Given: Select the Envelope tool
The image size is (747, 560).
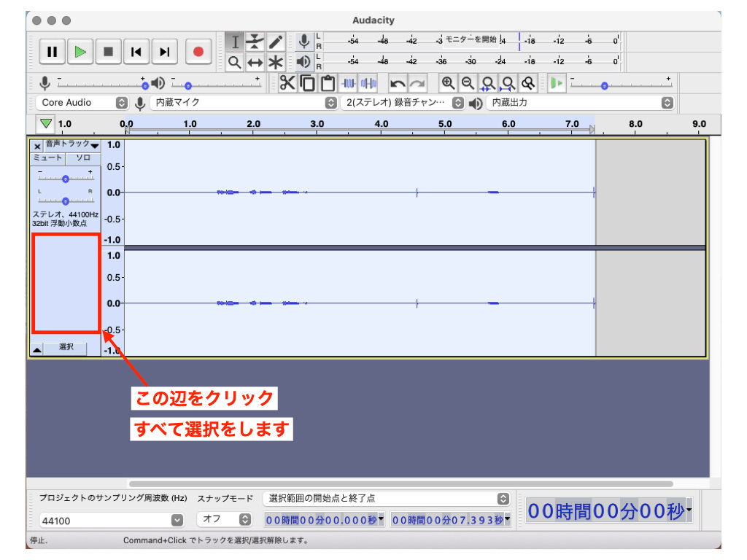Looking at the screenshot, I should pyautogui.click(x=255, y=42).
